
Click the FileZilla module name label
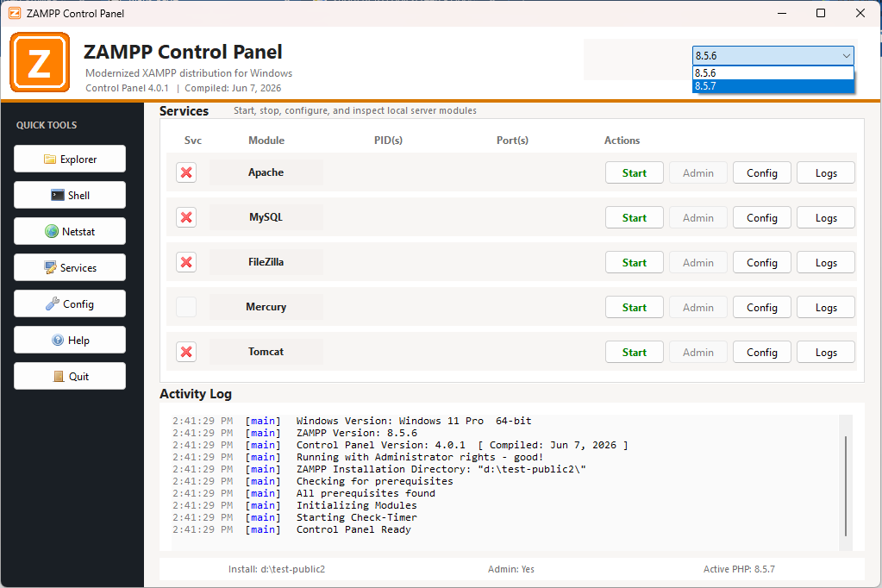[266, 261]
